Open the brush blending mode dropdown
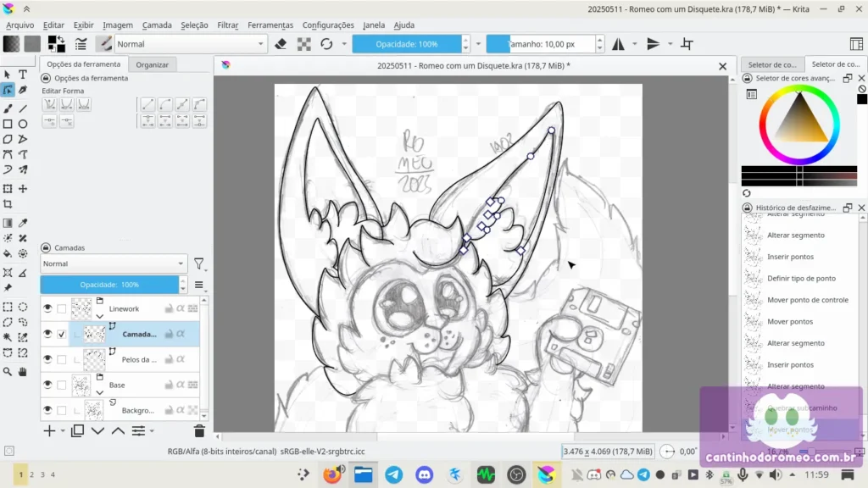 click(190, 44)
